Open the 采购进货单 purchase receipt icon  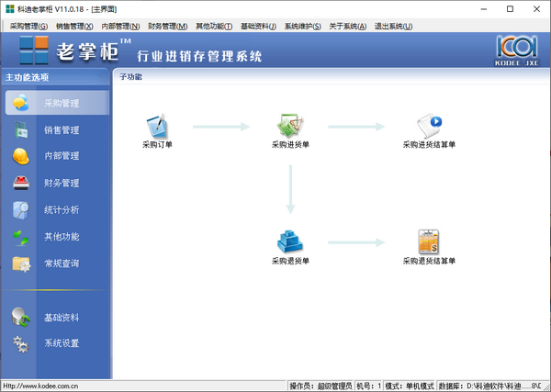[290, 126]
